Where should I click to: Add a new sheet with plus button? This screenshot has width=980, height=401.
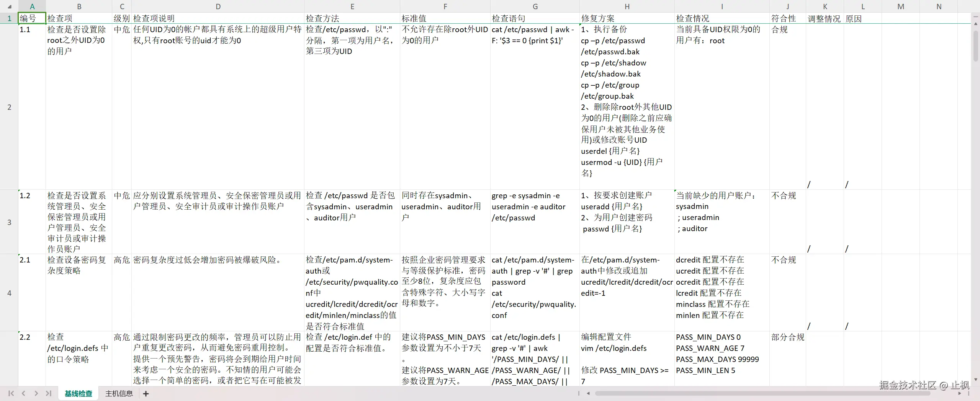click(146, 393)
